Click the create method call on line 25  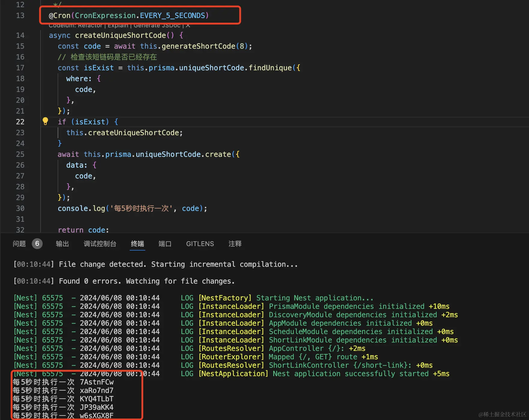tap(218, 154)
